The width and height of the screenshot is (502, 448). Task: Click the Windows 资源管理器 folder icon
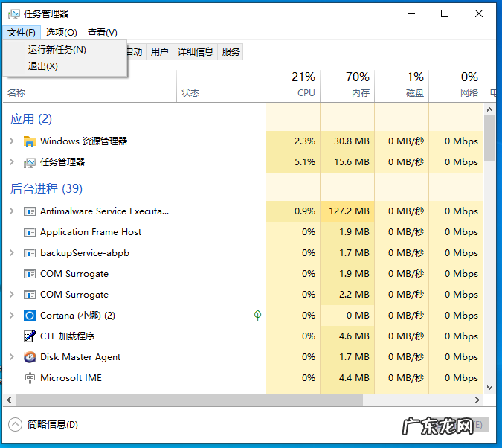30,141
